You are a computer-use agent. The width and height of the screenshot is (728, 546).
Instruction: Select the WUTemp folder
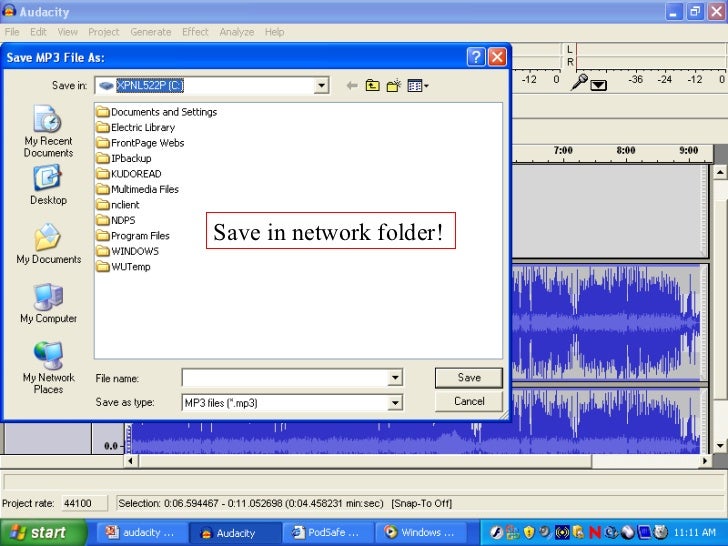124,267
